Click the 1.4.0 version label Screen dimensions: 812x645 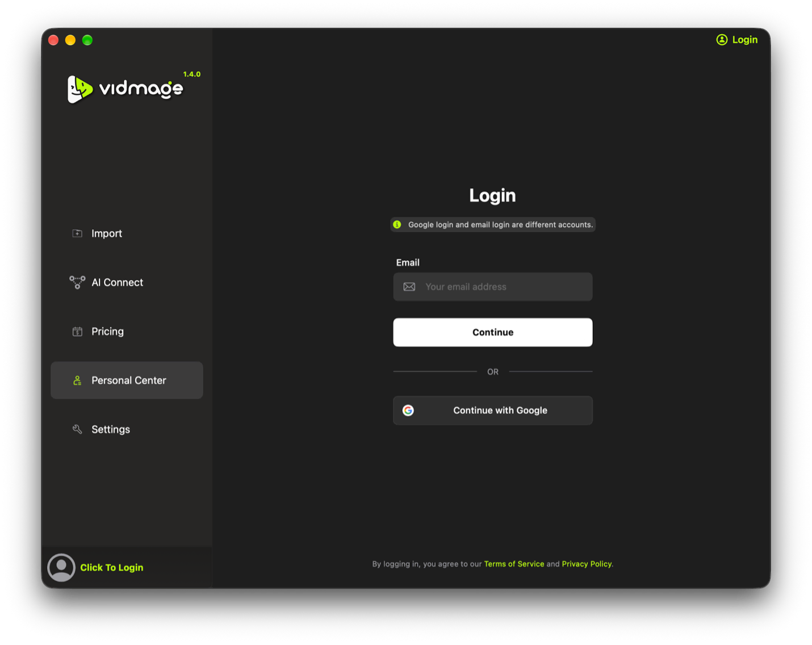191,74
